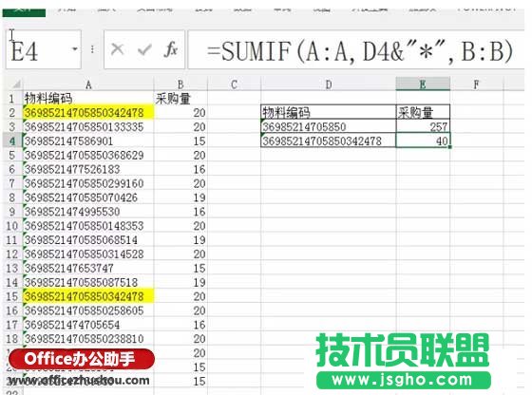
Task: Click cell A16 '36985214705850258605'
Action: (x=88, y=310)
